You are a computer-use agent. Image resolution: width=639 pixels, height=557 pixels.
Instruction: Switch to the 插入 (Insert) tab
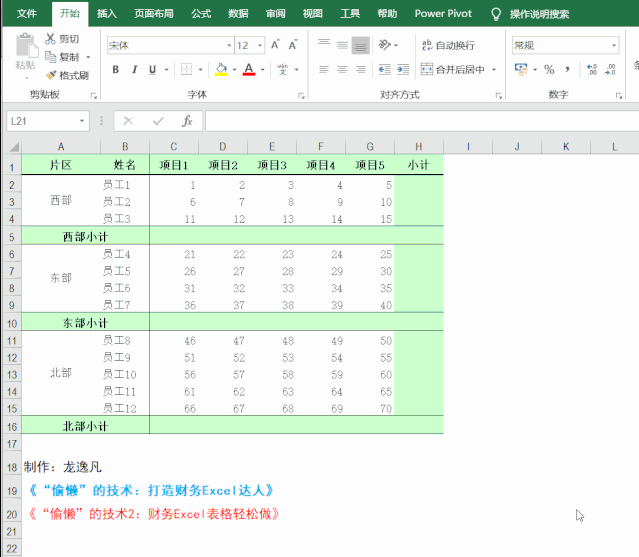coord(107,13)
